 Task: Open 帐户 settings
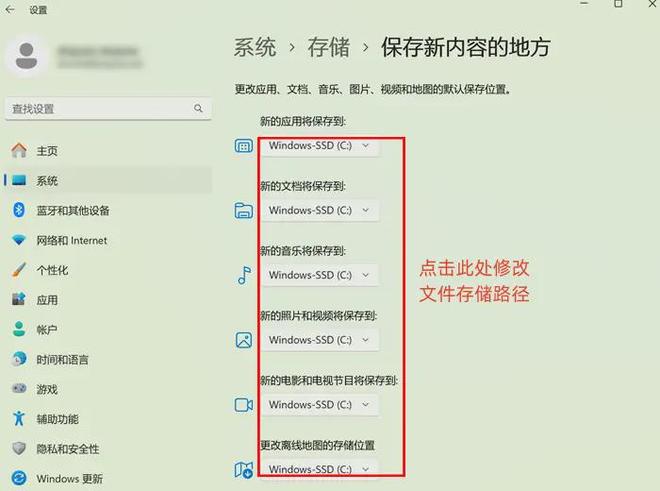tap(47, 329)
